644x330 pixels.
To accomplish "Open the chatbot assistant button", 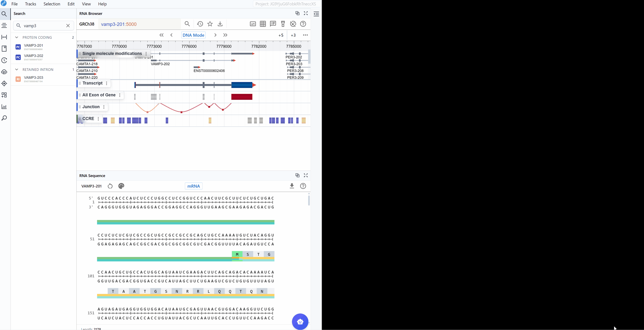I will click(x=300, y=322).
